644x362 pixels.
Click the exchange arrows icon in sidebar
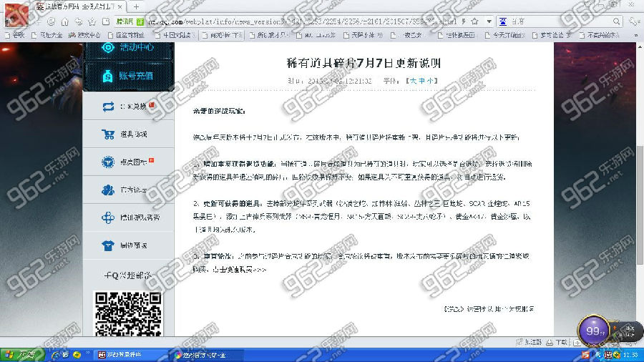tap(108, 106)
